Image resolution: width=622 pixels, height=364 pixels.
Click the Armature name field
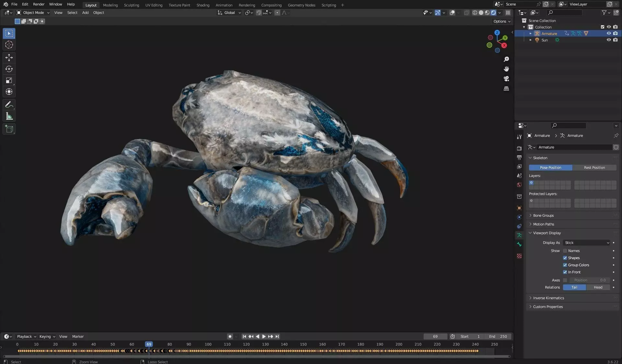[x=574, y=147]
